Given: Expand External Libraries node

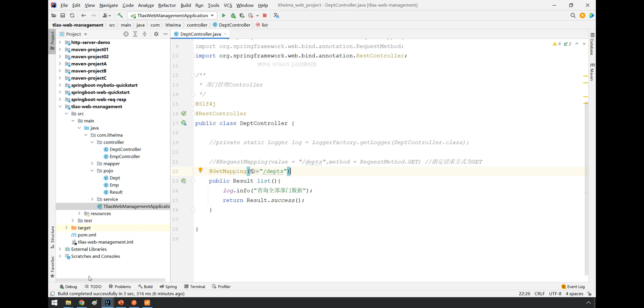Looking at the screenshot, I should tap(60, 249).
